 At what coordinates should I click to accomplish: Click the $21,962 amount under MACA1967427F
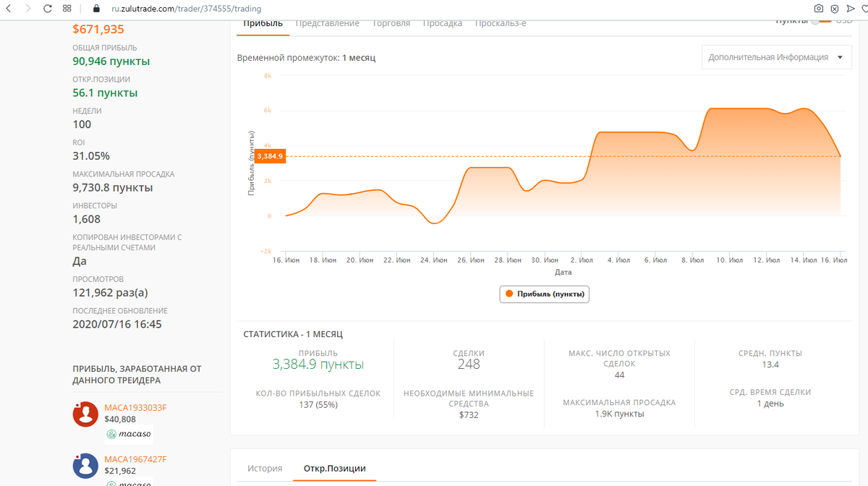pos(120,472)
